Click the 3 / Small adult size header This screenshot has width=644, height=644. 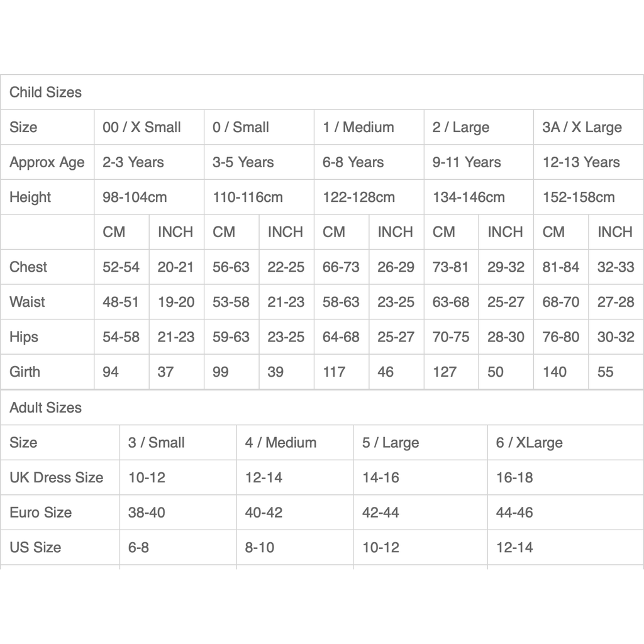click(157, 443)
